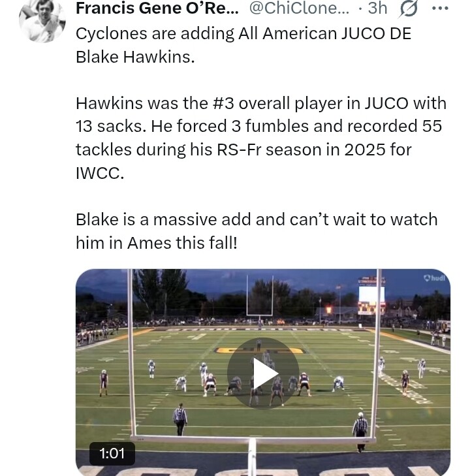Screen dimensions: 470x476
Task: Click the "Blake is a massive add" paragraph
Action: click(x=257, y=230)
